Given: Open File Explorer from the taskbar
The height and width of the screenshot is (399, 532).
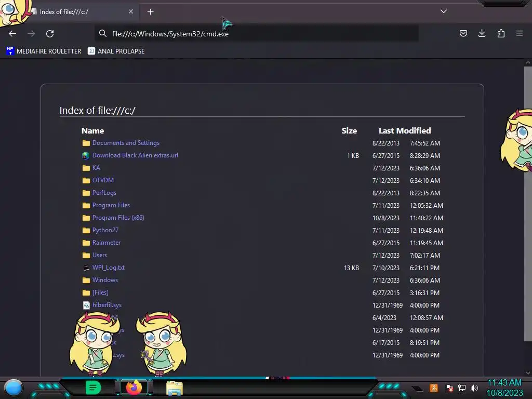Looking at the screenshot, I should click(x=175, y=388).
